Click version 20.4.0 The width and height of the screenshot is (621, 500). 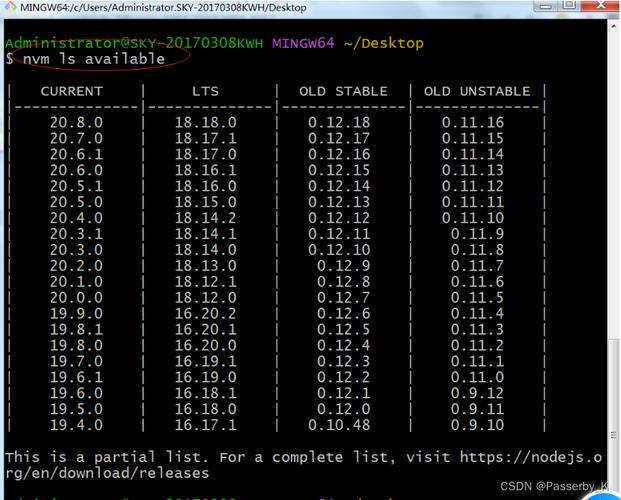pyautogui.click(x=76, y=218)
